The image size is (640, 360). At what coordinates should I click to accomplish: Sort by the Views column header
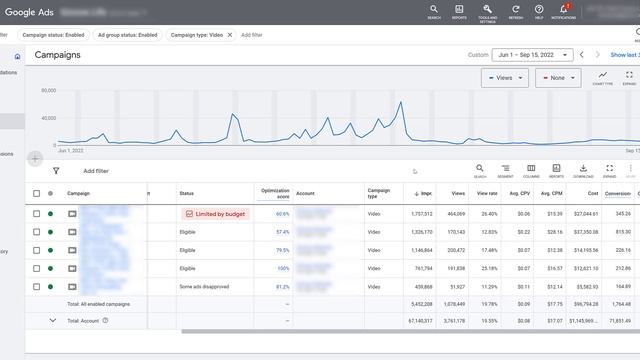pos(458,193)
